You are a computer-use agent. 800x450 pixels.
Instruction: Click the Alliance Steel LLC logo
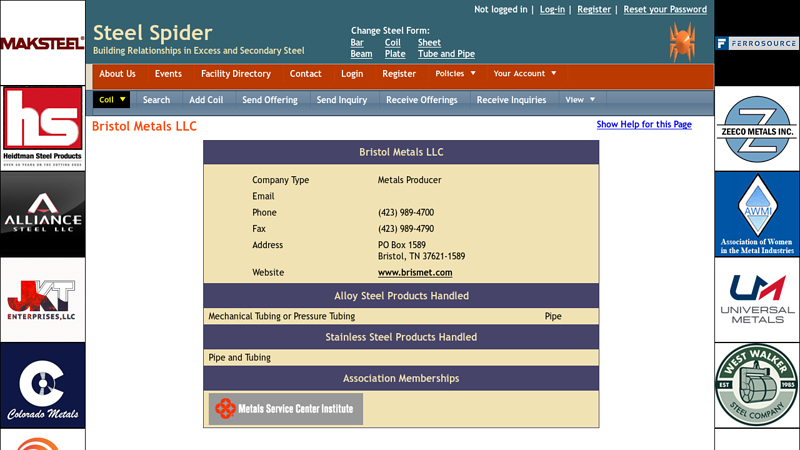tap(43, 214)
